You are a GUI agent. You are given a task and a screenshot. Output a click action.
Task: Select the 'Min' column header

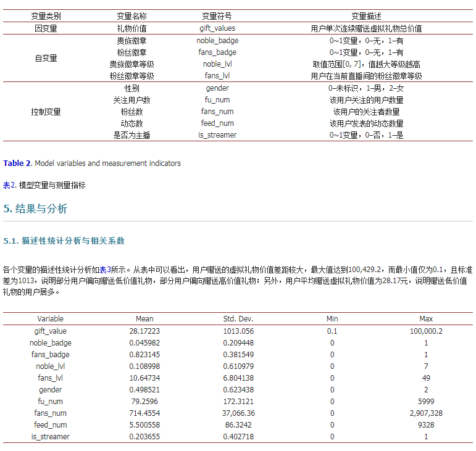click(332, 319)
